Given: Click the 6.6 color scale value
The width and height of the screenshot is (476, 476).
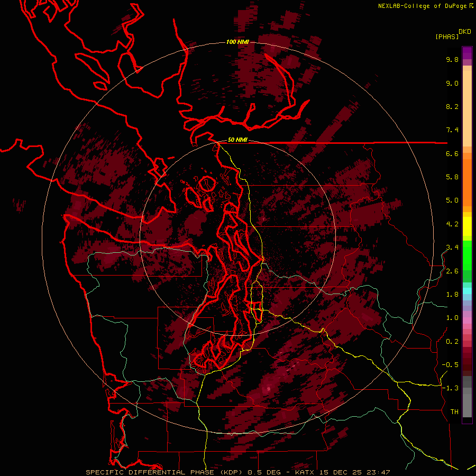Looking at the screenshot, I should point(452,153).
